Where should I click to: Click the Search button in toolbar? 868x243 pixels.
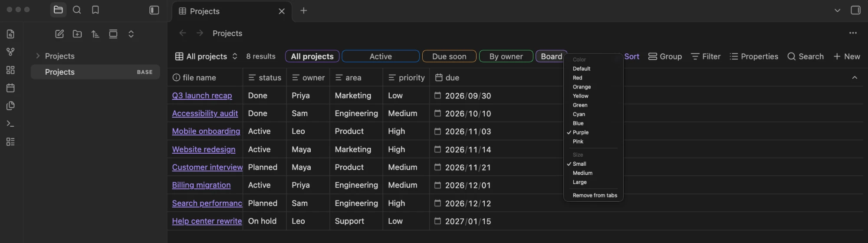(806, 56)
